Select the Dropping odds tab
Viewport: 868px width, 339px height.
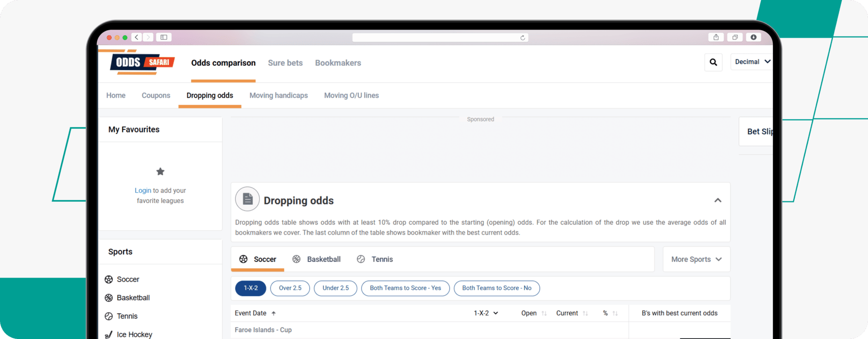point(210,96)
